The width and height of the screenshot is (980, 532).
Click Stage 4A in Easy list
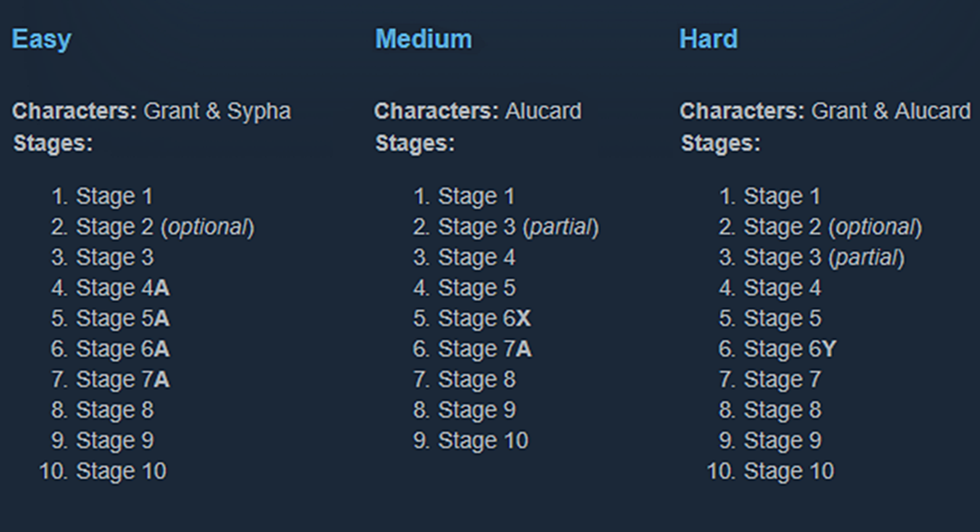pyautogui.click(x=122, y=288)
